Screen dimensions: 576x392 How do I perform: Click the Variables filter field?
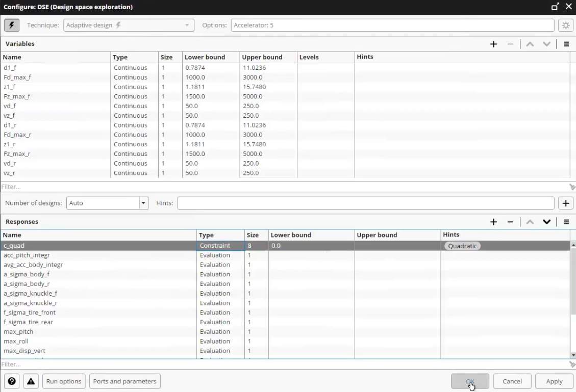pos(284,187)
